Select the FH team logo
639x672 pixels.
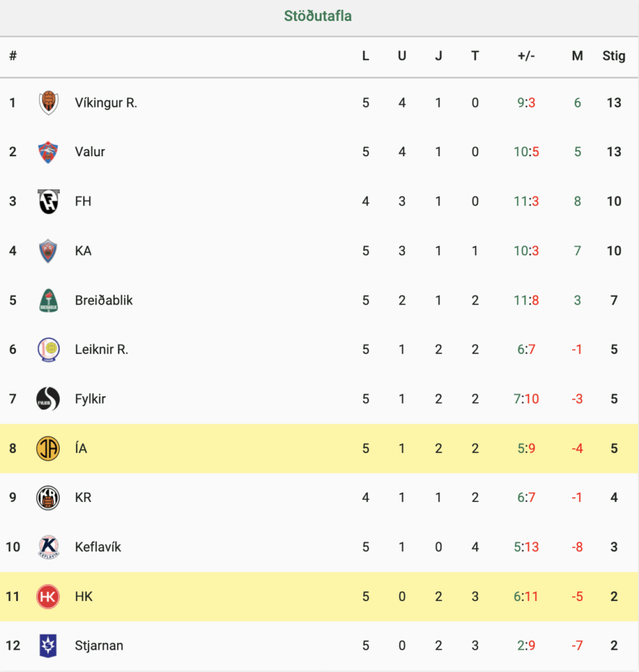coord(48,201)
